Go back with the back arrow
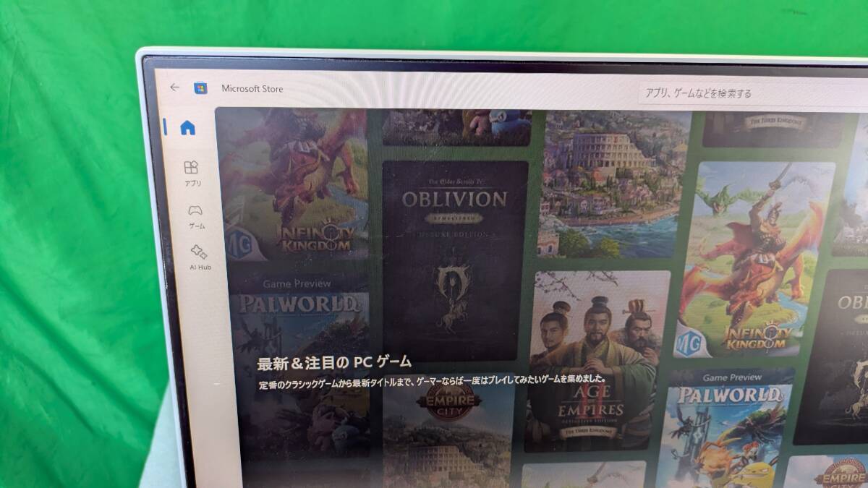868x488 pixels. pyautogui.click(x=174, y=87)
